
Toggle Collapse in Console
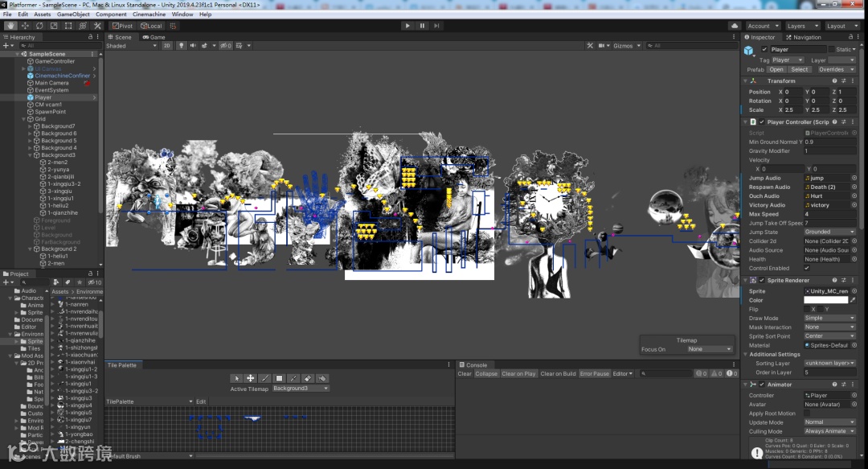pyautogui.click(x=486, y=373)
